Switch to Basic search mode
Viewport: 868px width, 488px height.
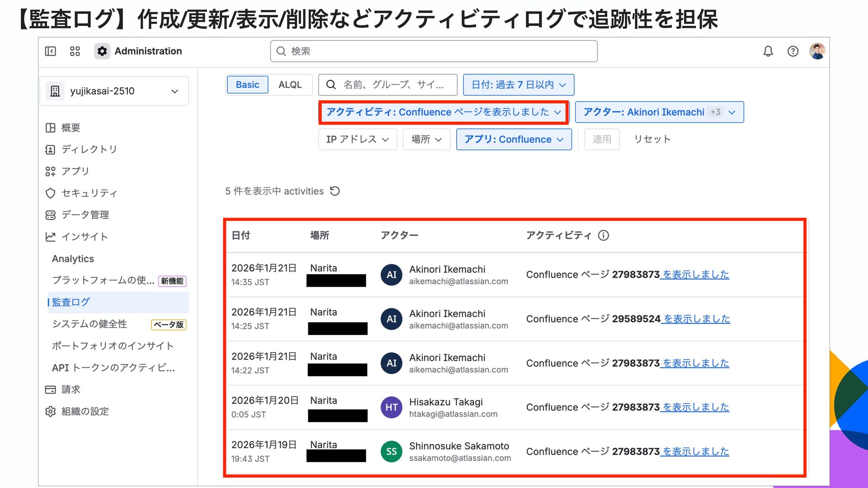click(x=247, y=85)
